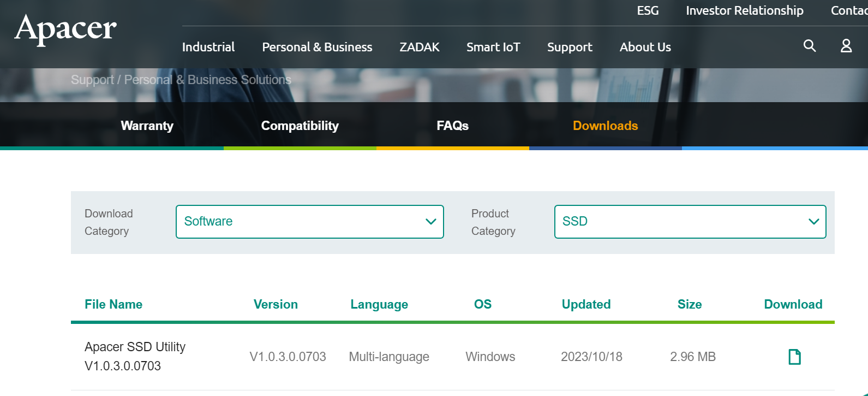Follow the ESG link
Image resolution: width=868 pixels, height=396 pixels.
click(x=648, y=11)
